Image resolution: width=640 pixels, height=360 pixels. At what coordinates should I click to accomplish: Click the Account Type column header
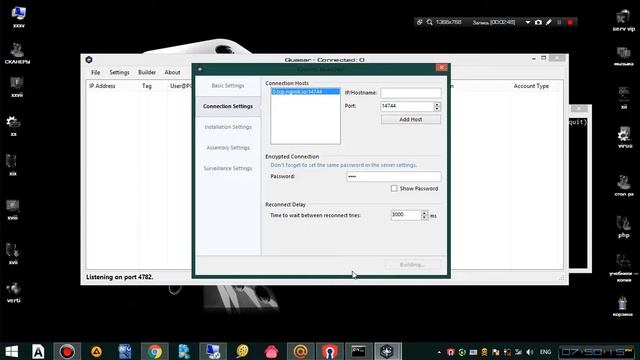pos(531,86)
